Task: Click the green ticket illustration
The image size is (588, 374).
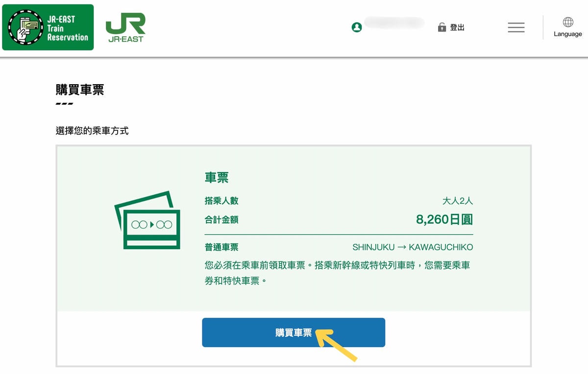Action: (147, 220)
